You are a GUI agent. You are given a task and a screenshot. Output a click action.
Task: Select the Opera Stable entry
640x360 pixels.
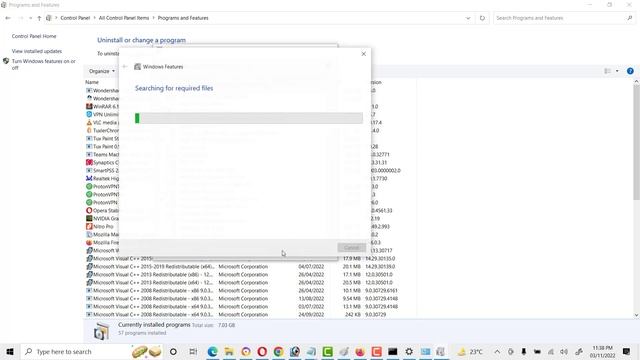click(x=102, y=211)
